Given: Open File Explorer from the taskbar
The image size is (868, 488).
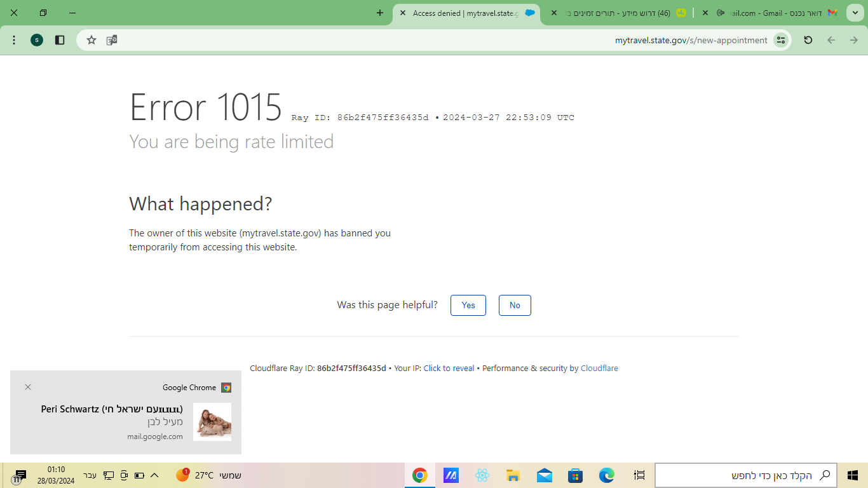Looking at the screenshot, I should tap(513, 475).
